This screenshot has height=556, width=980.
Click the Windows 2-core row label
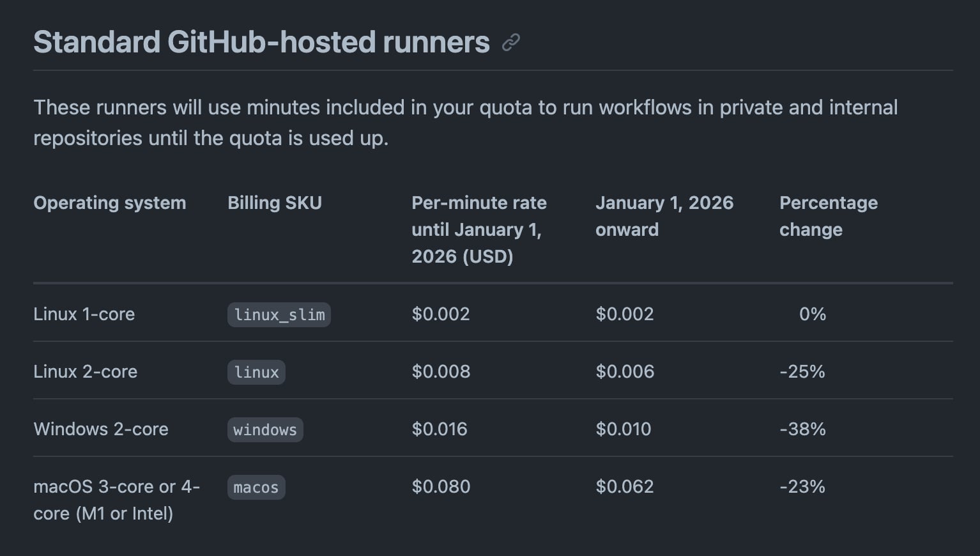click(101, 429)
